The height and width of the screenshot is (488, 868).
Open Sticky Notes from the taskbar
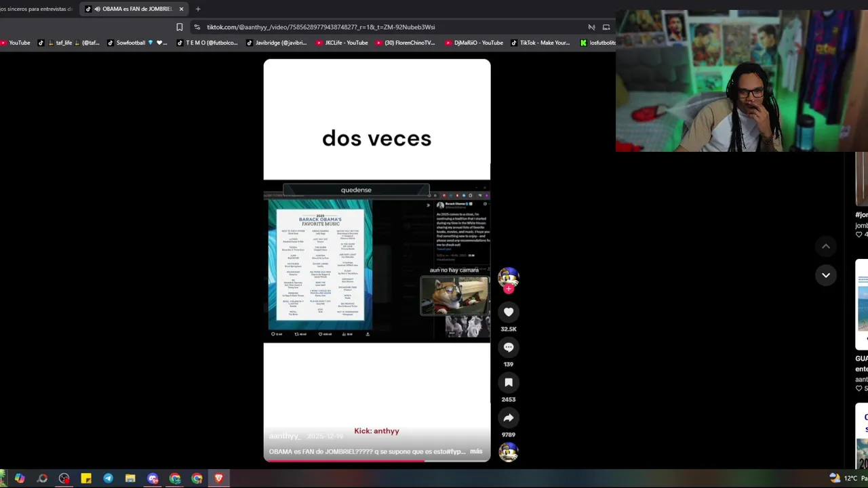tap(86, 479)
